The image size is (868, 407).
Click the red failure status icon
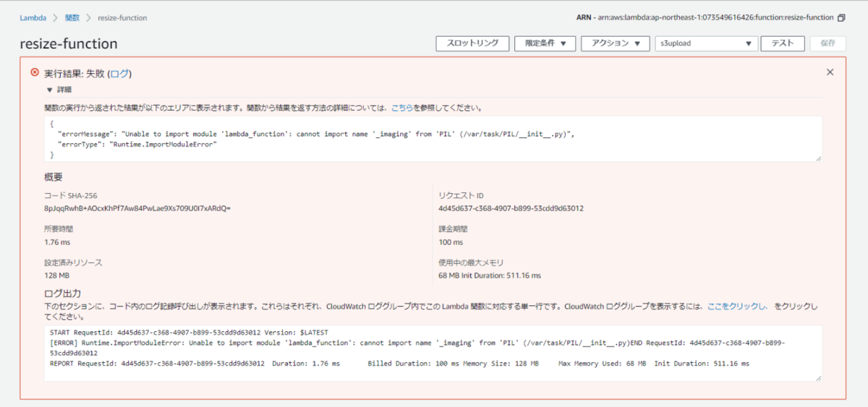point(35,73)
